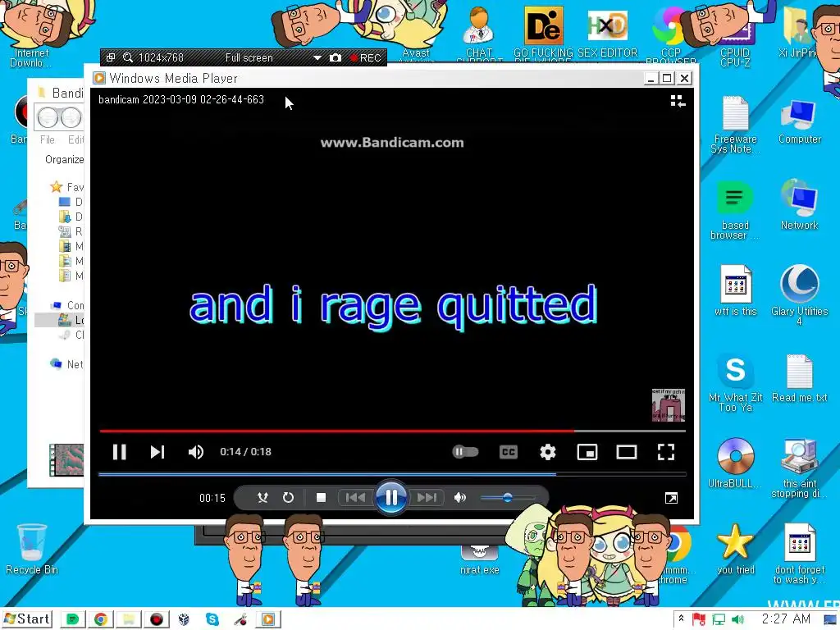Open Edit menu in the Bandicam folder window

[75, 139]
